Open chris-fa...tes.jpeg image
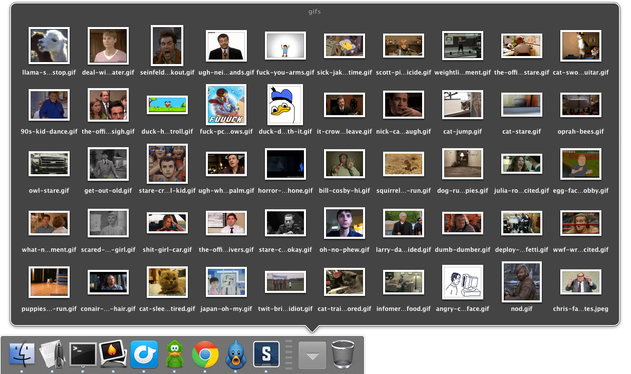This screenshot has width=631, height=374. coord(581,282)
